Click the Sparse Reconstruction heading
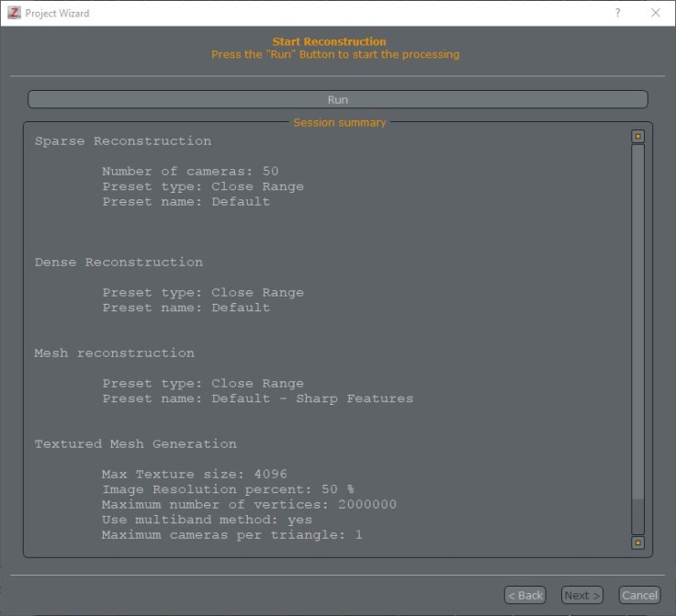The width and height of the screenshot is (676, 616). [x=122, y=140]
